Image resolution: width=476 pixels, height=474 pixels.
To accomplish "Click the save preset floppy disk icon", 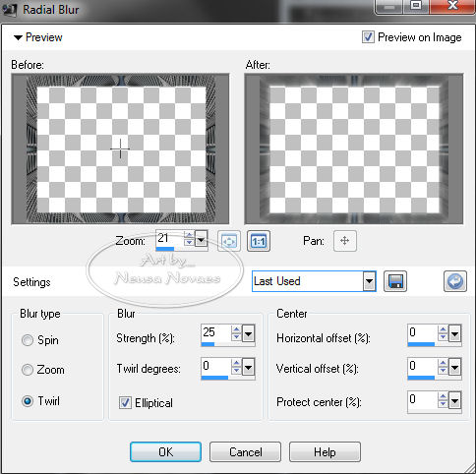I will pos(395,281).
